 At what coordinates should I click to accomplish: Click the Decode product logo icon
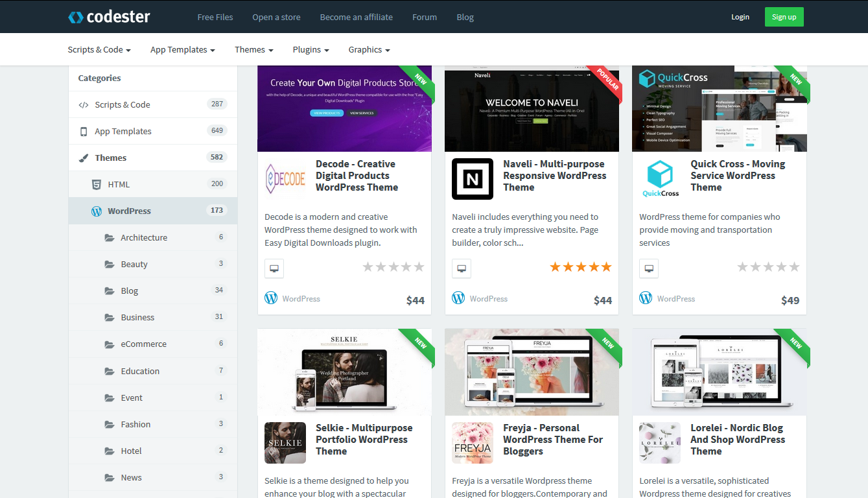285,179
